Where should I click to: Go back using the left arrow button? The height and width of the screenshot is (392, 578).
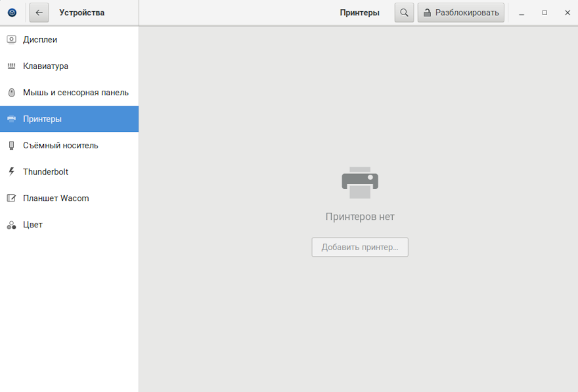(x=39, y=12)
